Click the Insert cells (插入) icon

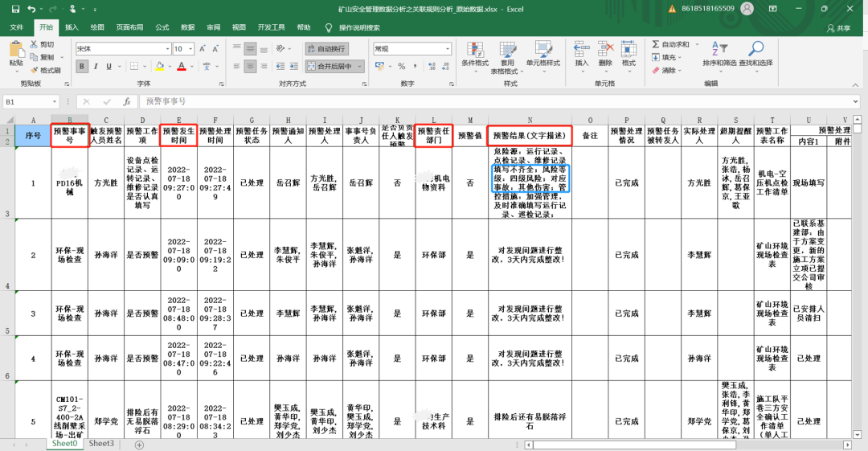pyautogui.click(x=581, y=49)
